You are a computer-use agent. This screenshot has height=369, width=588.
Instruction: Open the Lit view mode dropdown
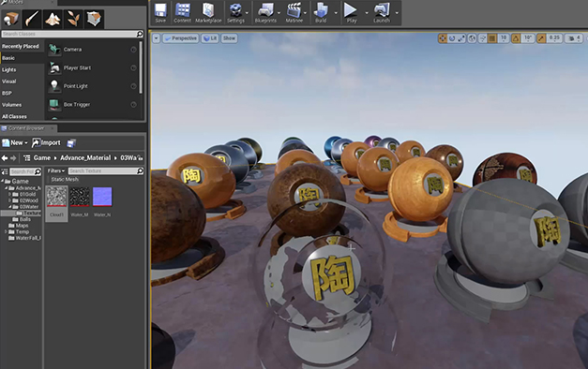210,38
